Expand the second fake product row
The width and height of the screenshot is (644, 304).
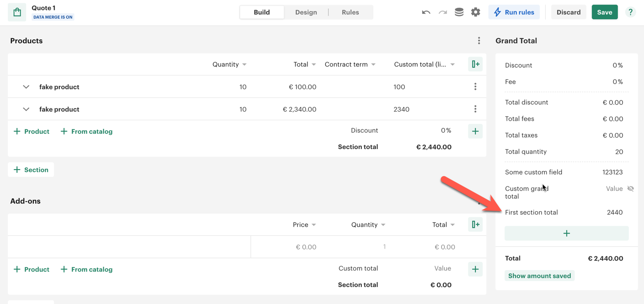click(x=26, y=109)
